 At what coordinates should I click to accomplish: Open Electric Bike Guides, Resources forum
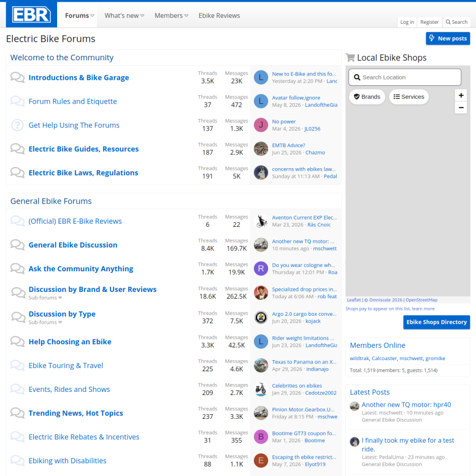[x=84, y=149]
